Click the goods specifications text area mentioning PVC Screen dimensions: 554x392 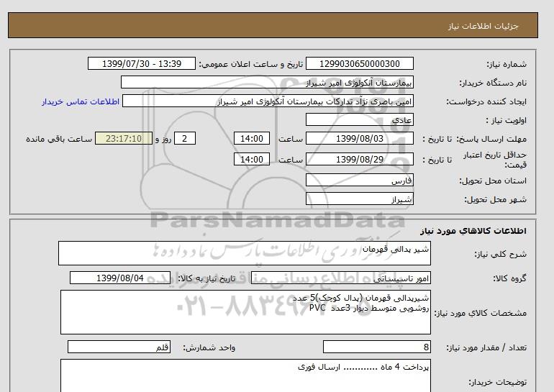(245, 312)
